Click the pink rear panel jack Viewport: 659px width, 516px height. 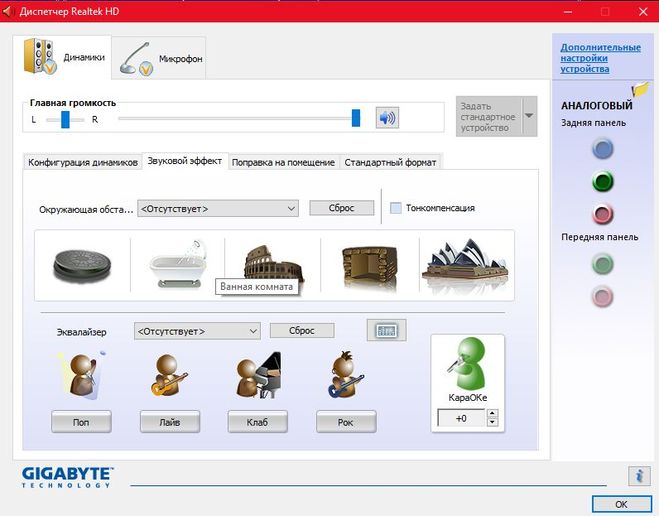pos(603,213)
